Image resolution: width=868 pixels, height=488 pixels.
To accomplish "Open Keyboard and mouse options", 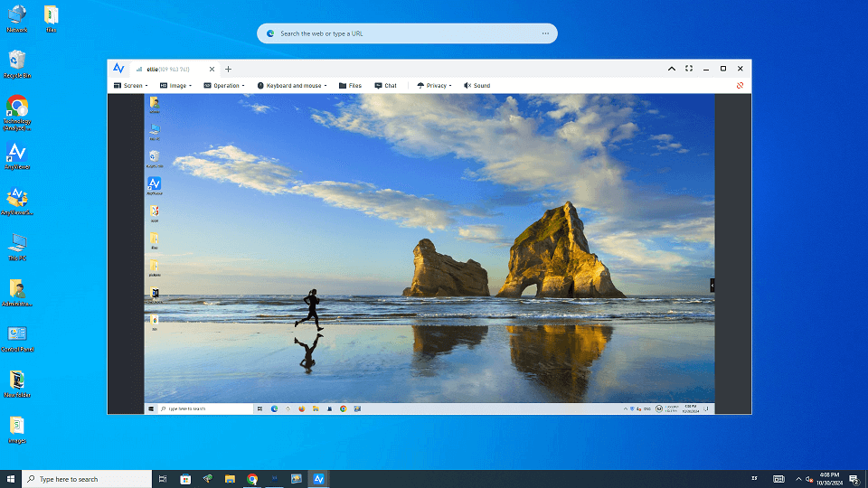I will pos(292,86).
